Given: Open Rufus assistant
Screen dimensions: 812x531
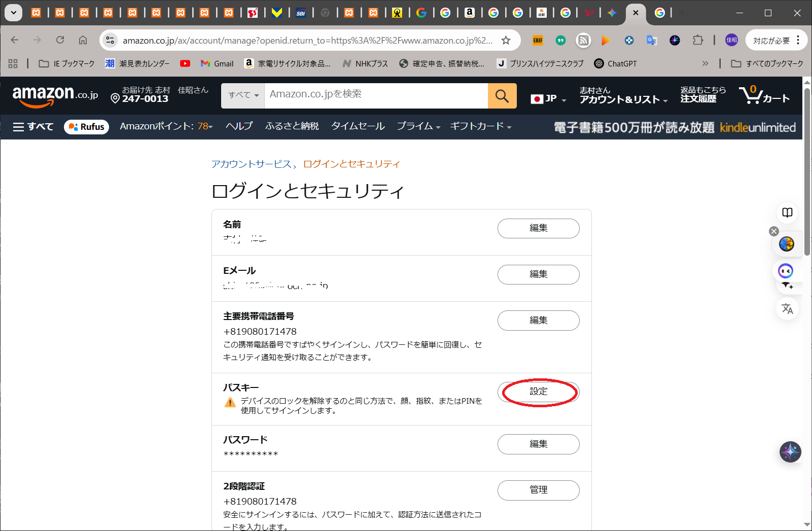Looking at the screenshot, I should [x=87, y=127].
